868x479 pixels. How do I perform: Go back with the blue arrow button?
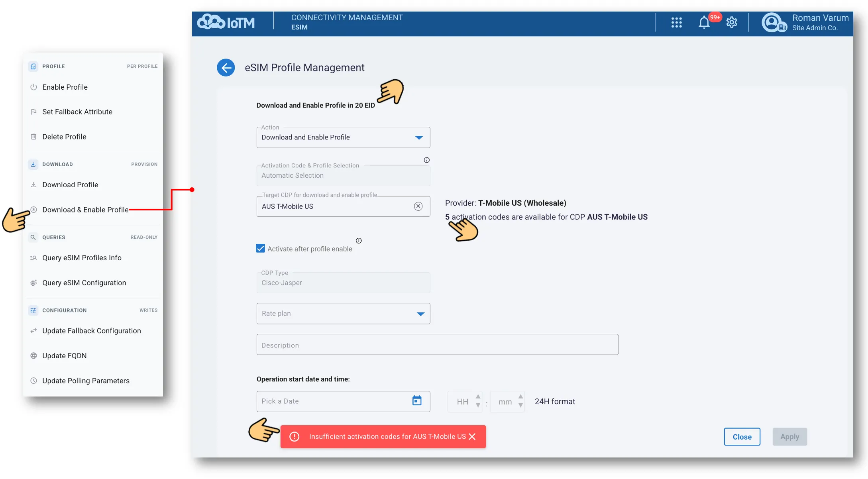coord(226,67)
